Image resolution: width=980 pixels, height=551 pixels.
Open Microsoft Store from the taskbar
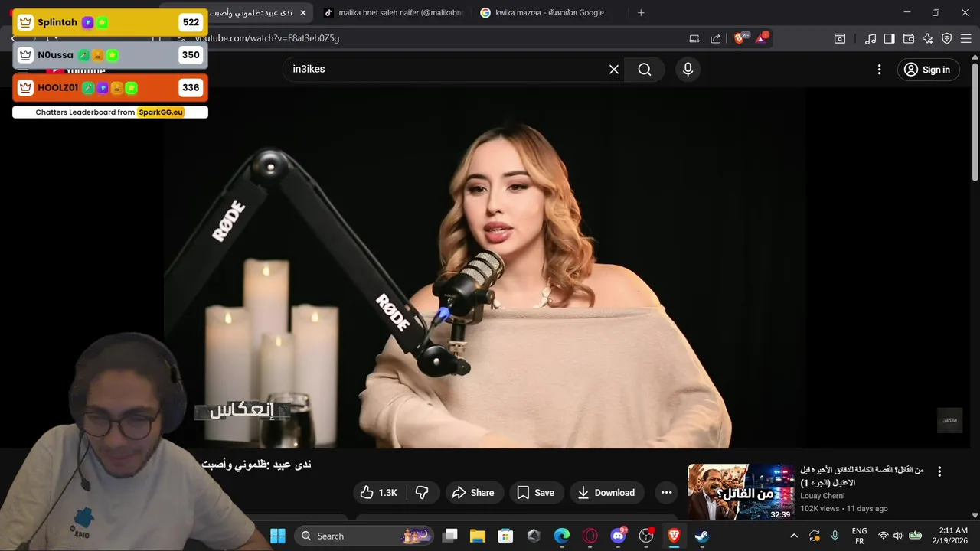click(x=505, y=536)
